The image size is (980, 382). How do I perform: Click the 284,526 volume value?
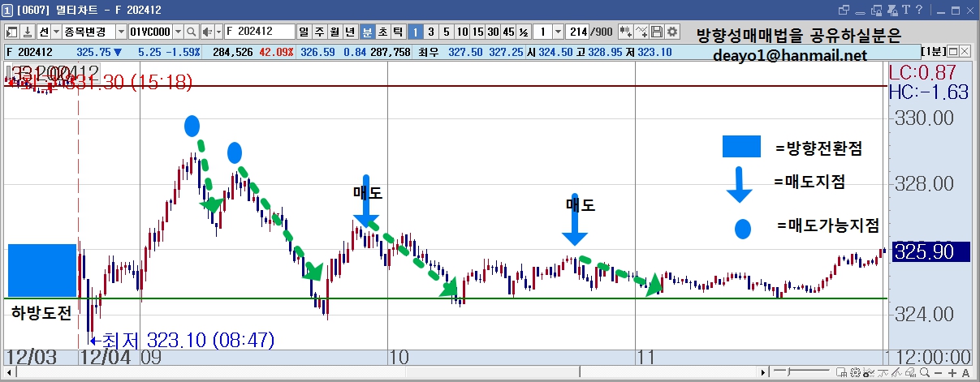pyautogui.click(x=231, y=52)
